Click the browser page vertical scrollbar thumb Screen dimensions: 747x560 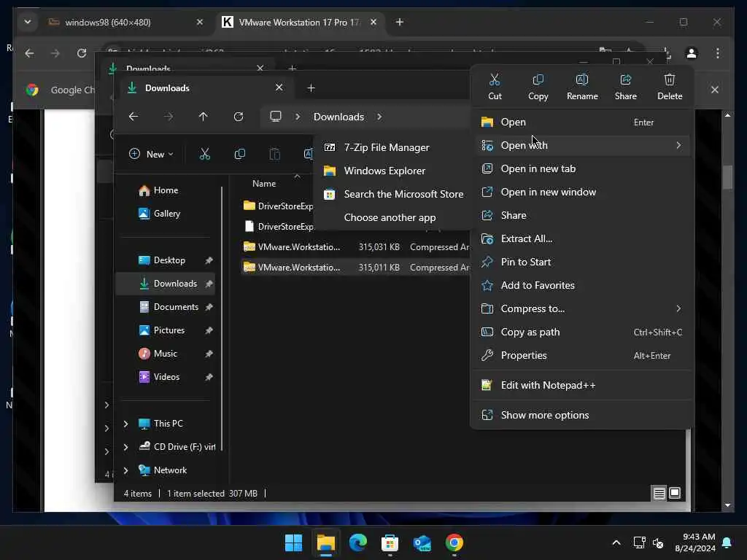tap(727, 177)
